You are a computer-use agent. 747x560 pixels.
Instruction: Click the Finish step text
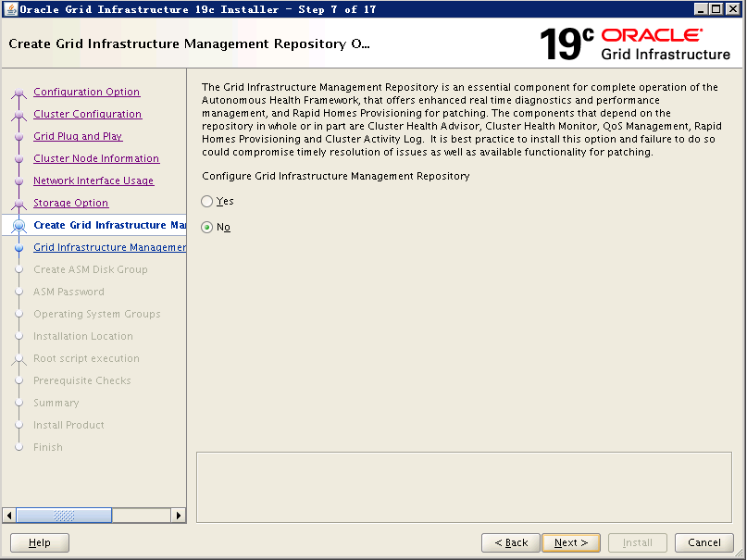pyautogui.click(x=47, y=447)
